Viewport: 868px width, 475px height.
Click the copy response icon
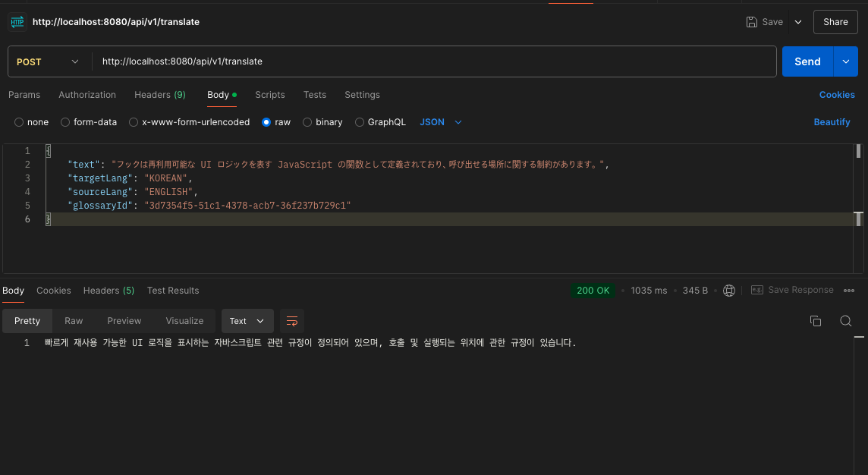coord(816,321)
